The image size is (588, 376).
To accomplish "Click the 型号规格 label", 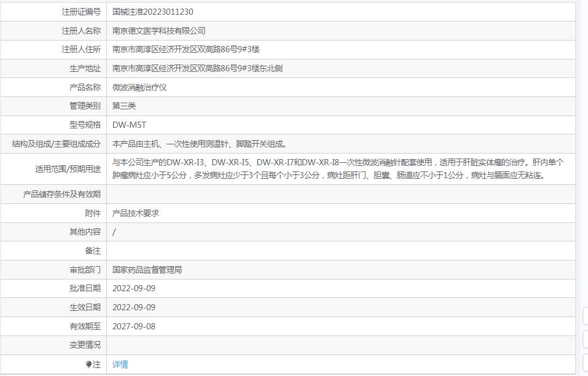I will pyautogui.click(x=85, y=125).
